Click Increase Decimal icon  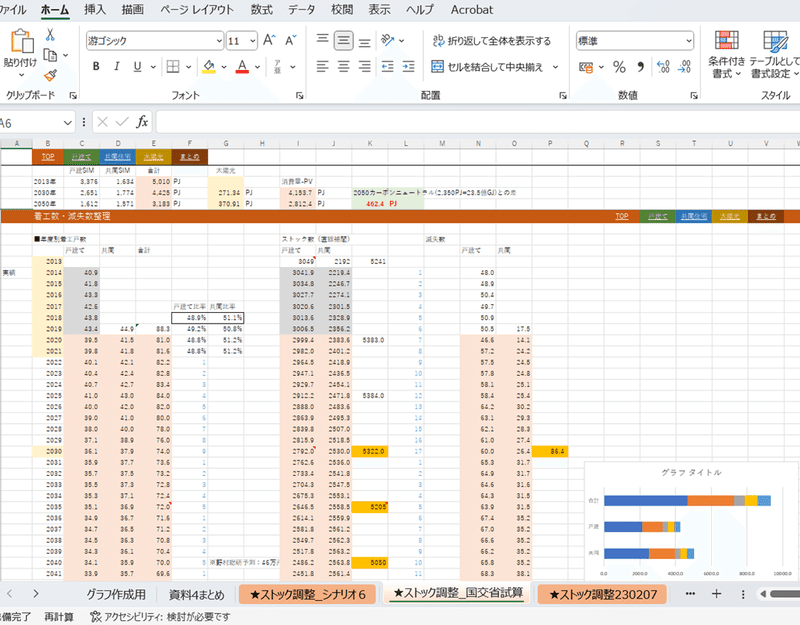pyautogui.click(x=663, y=67)
